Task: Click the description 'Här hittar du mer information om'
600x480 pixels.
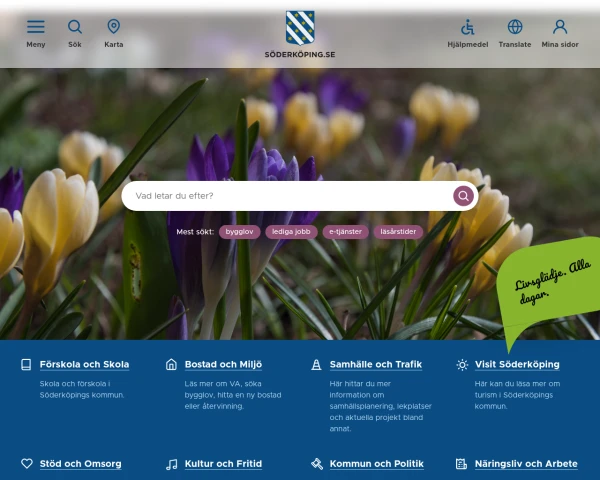Action: coord(380,406)
